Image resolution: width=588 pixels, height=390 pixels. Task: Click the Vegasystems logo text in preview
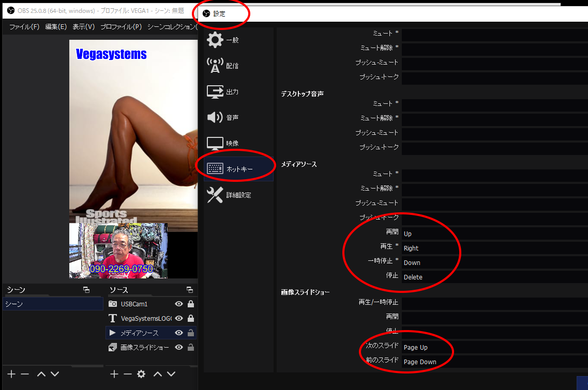[111, 54]
